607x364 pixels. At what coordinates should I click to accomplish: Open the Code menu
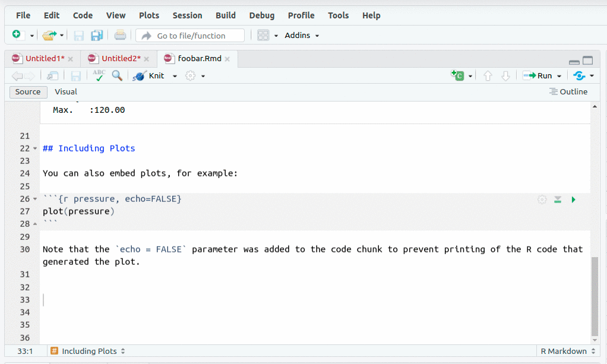point(83,15)
